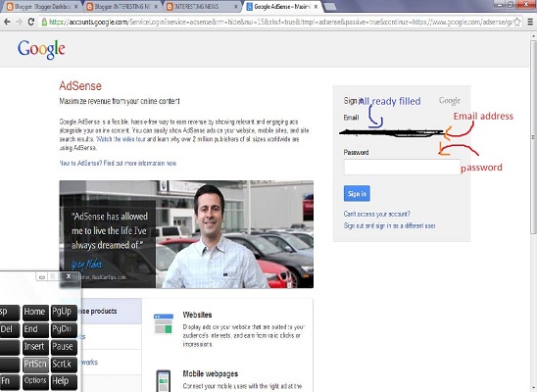
Task: Open Watch the video tour link
Action: (122, 139)
